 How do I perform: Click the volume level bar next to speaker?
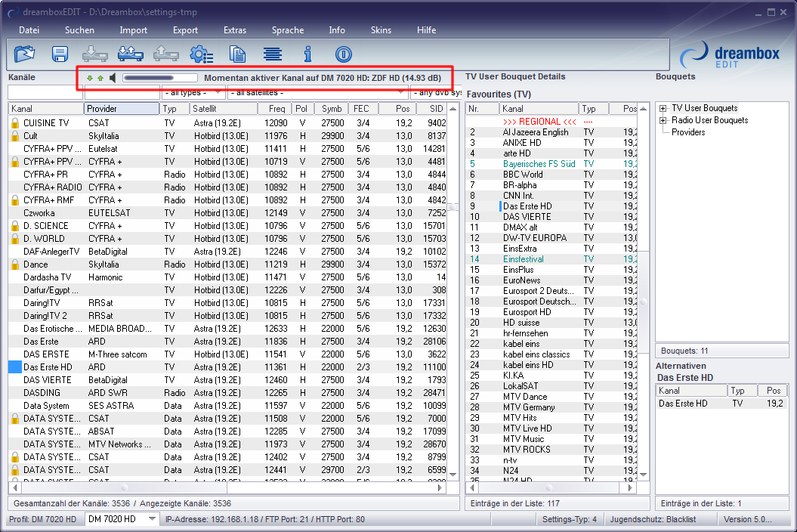(159, 78)
